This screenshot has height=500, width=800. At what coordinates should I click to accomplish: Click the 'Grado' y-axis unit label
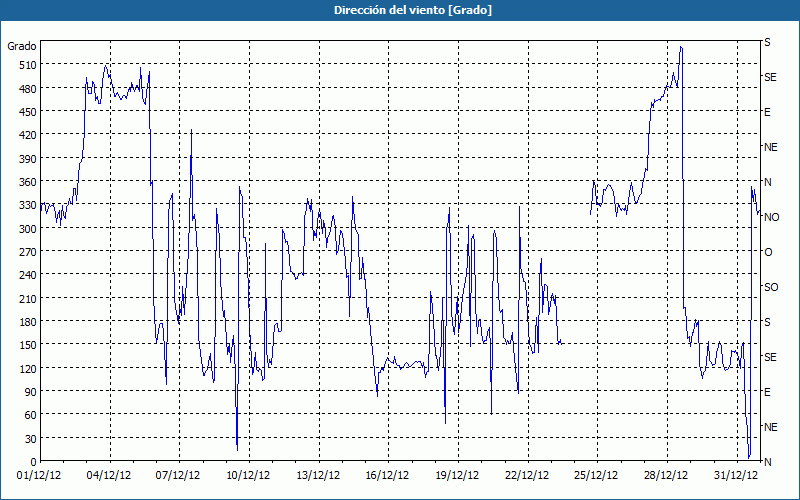pos(21,46)
